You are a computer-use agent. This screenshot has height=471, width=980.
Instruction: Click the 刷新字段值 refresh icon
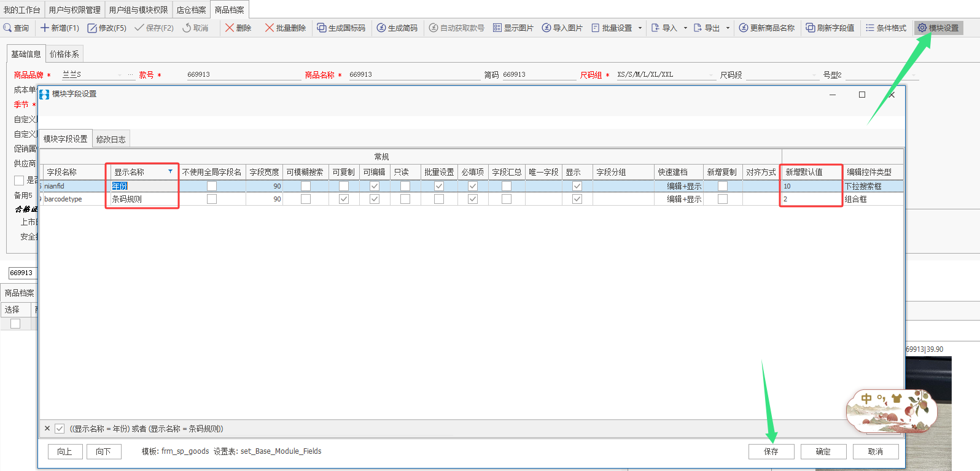[811, 28]
